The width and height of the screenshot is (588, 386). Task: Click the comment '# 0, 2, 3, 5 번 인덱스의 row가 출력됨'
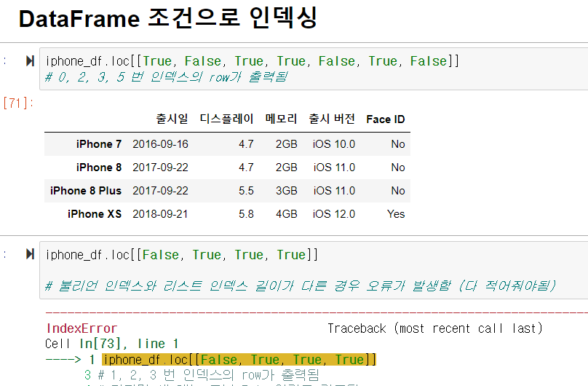pyautogui.click(x=166, y=77)
